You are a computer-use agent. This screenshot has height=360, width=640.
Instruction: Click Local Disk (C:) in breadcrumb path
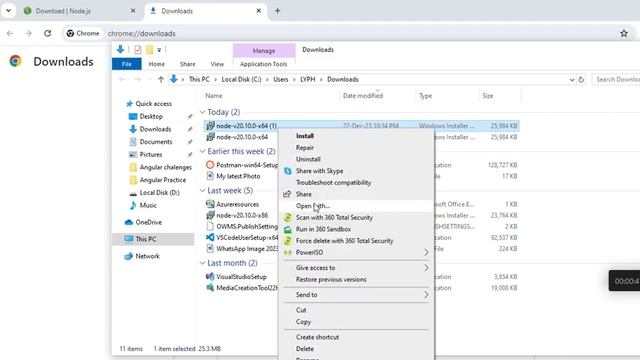[x=241, y=80]
